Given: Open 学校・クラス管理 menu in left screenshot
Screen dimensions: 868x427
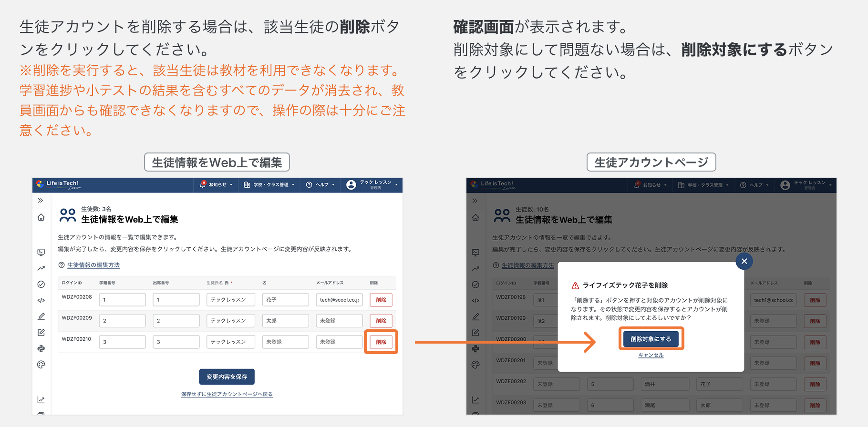Looking at the screenshot, I should [x=269, y=185].
